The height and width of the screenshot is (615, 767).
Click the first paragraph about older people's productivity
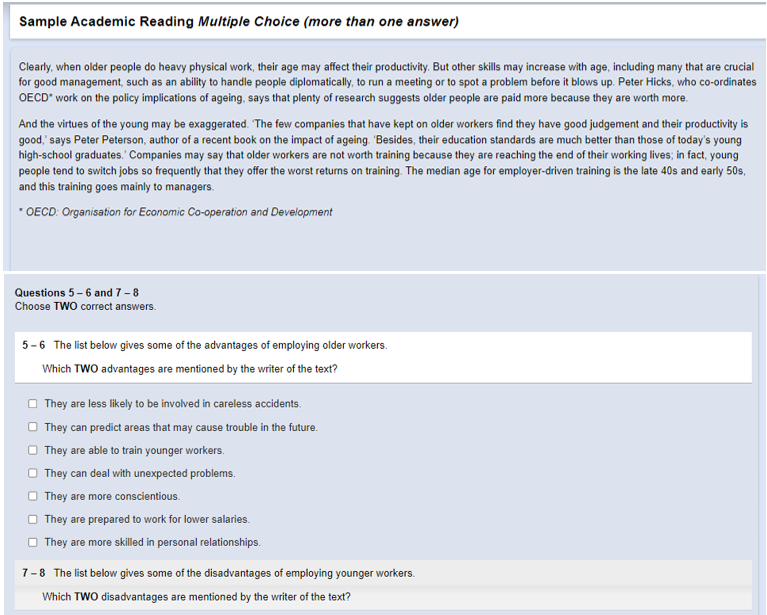point(387,82)
